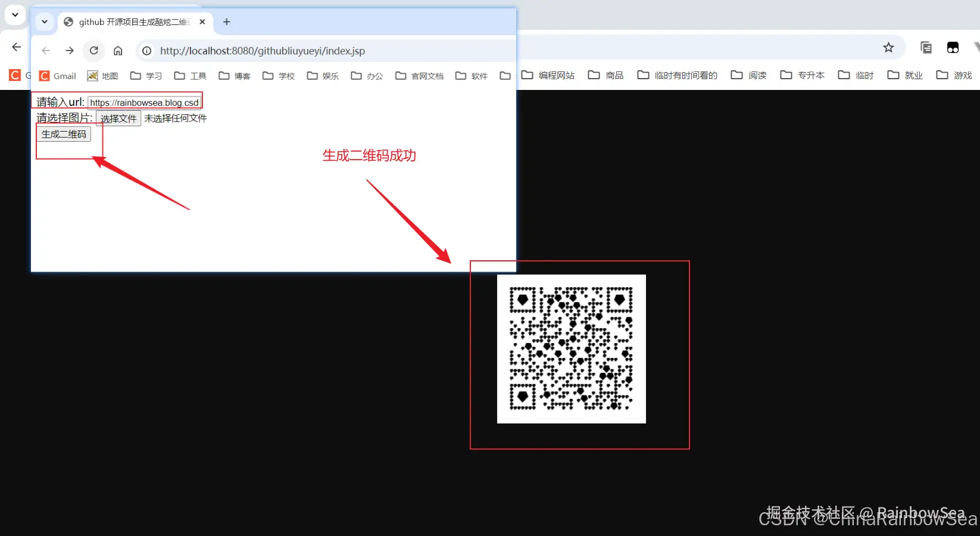Open the 学习 bookmark folder
This screenshot has width=980, height=536.
(x=146, y=76)
